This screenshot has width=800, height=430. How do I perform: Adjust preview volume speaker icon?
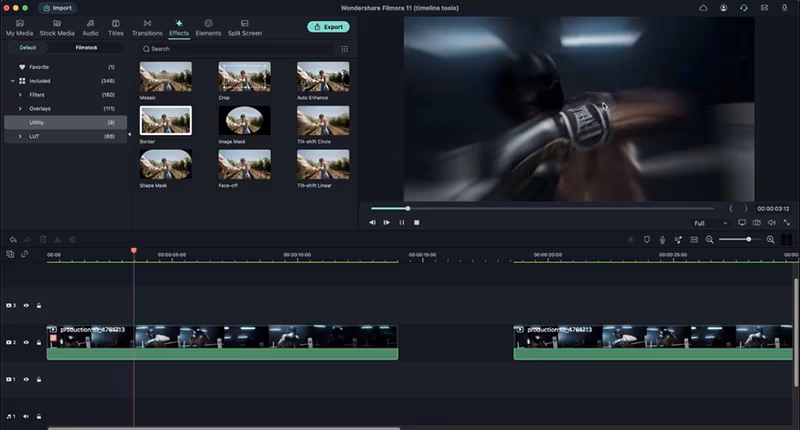click(772, 222)
